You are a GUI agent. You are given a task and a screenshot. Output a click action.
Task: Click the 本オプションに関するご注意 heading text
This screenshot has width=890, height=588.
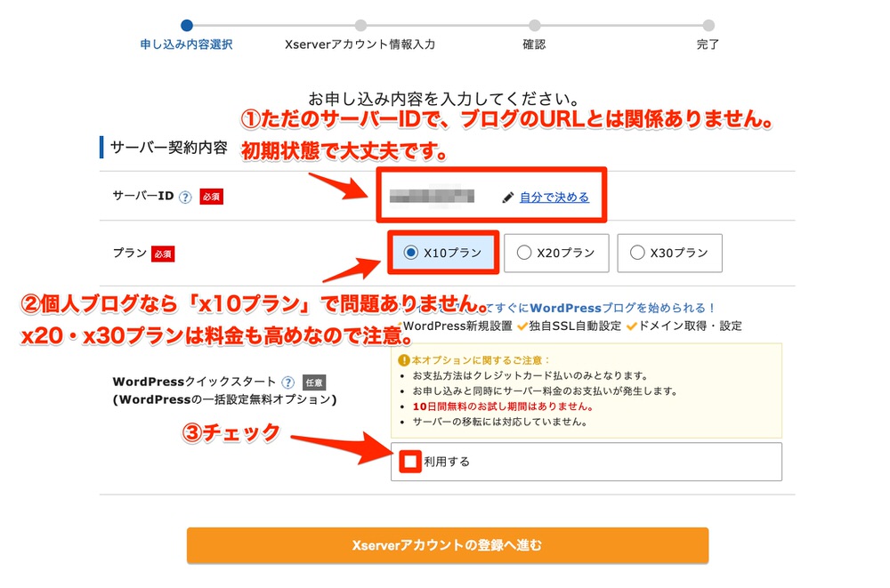click(x=481, y=360)
